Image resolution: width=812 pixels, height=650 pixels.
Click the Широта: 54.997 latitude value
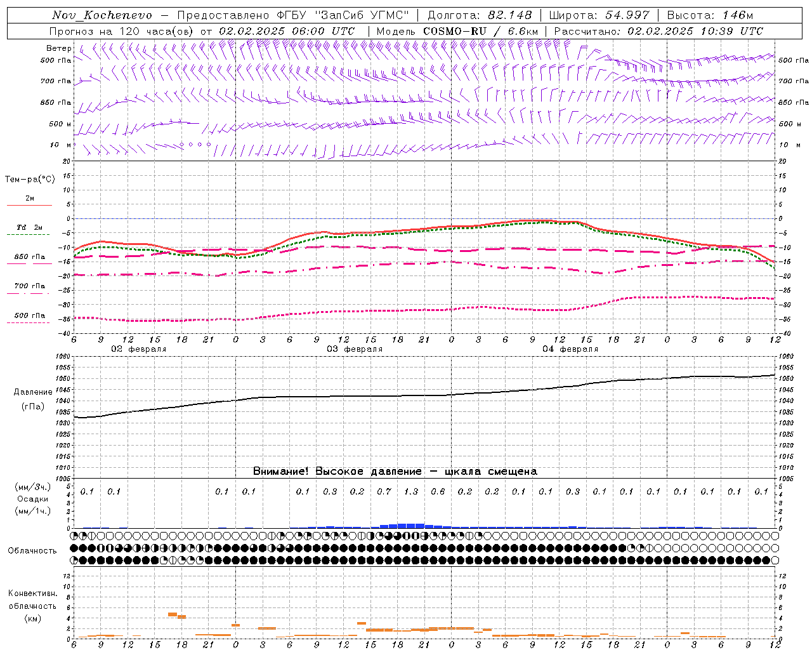click(x=599, y=15)
